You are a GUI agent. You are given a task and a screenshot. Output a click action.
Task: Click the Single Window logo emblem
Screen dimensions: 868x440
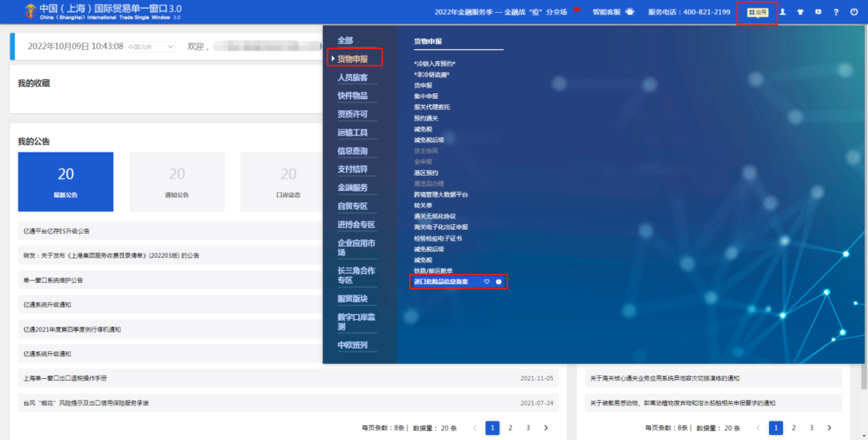pyautogui.click(x=31, y=11)
